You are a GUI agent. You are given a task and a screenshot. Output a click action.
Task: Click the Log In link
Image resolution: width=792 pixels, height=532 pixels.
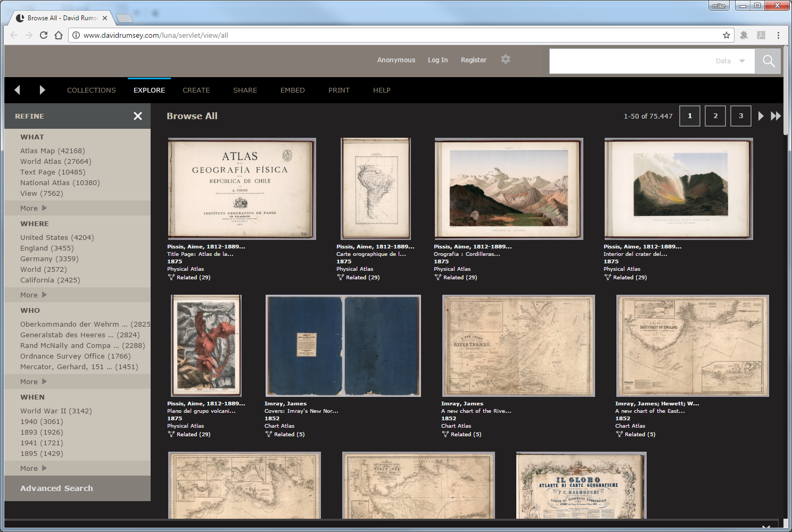(x=438, y=60)
